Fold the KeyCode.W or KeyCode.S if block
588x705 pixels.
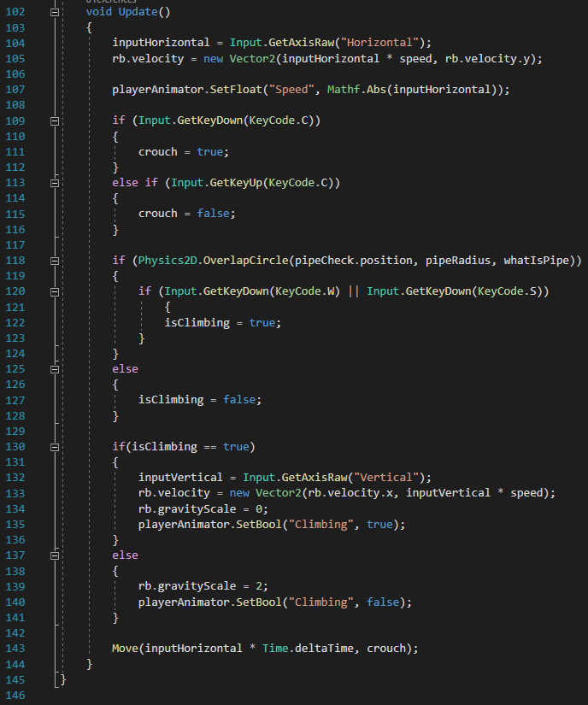[x=56, y=291]
